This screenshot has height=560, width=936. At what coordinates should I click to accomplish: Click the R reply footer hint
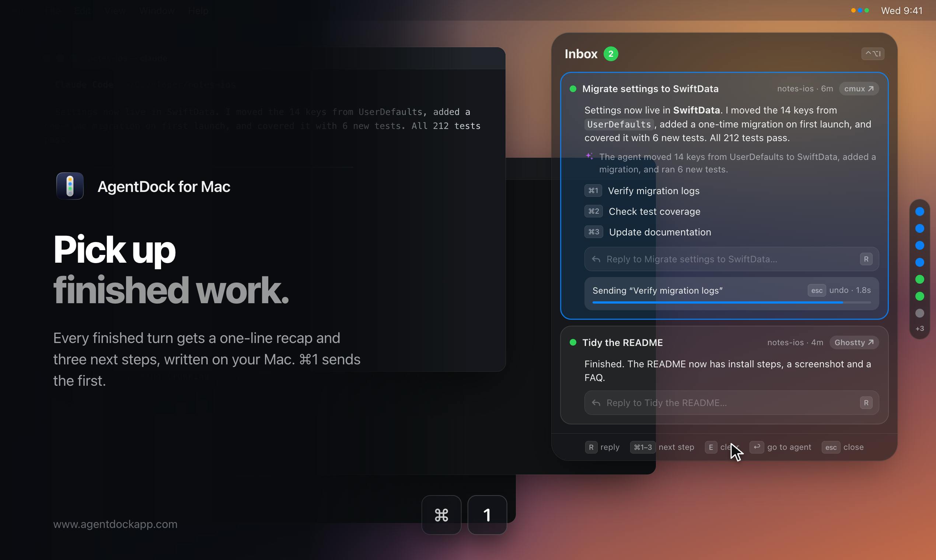coord(602,447)
